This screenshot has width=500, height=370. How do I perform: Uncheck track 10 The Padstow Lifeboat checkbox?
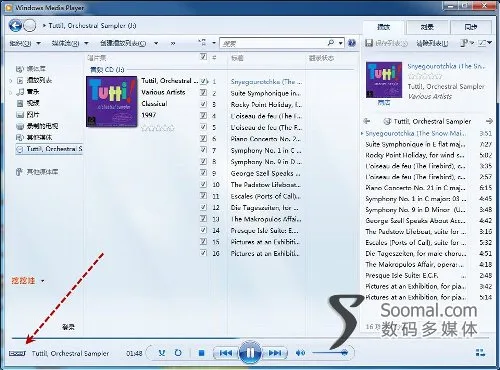[204, 184]
